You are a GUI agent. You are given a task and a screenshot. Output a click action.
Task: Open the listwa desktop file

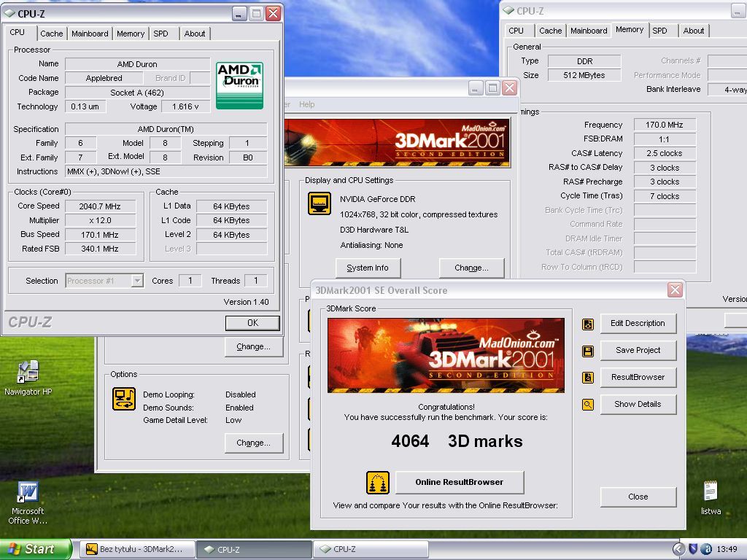point(711,497)
